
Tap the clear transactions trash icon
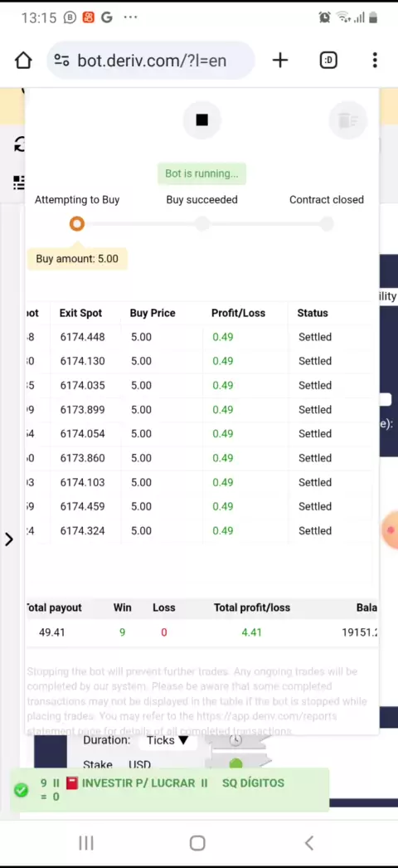click(x=347, y=119)
